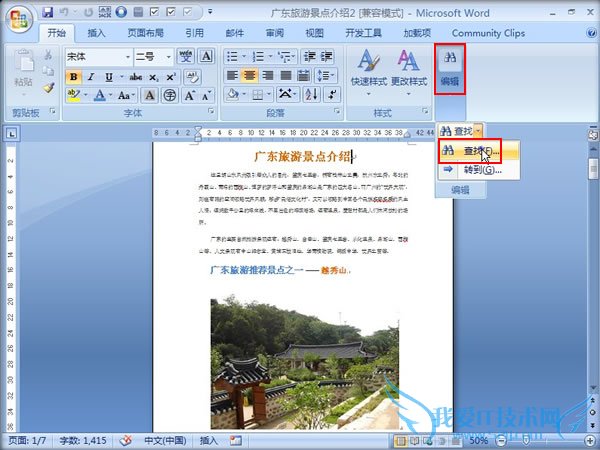Screen dimensions: 600x450
Task: Click the Undo arrow icon
Action: [x=64, y=12]
